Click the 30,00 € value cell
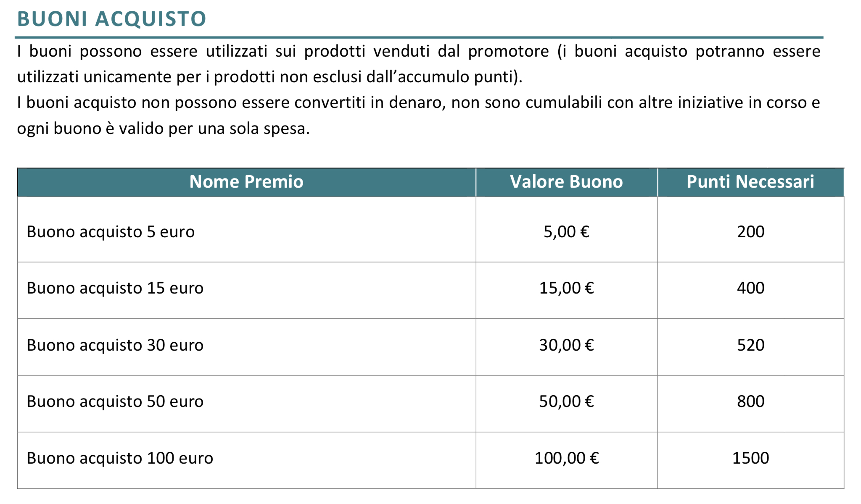 click(x=566, y=345)
